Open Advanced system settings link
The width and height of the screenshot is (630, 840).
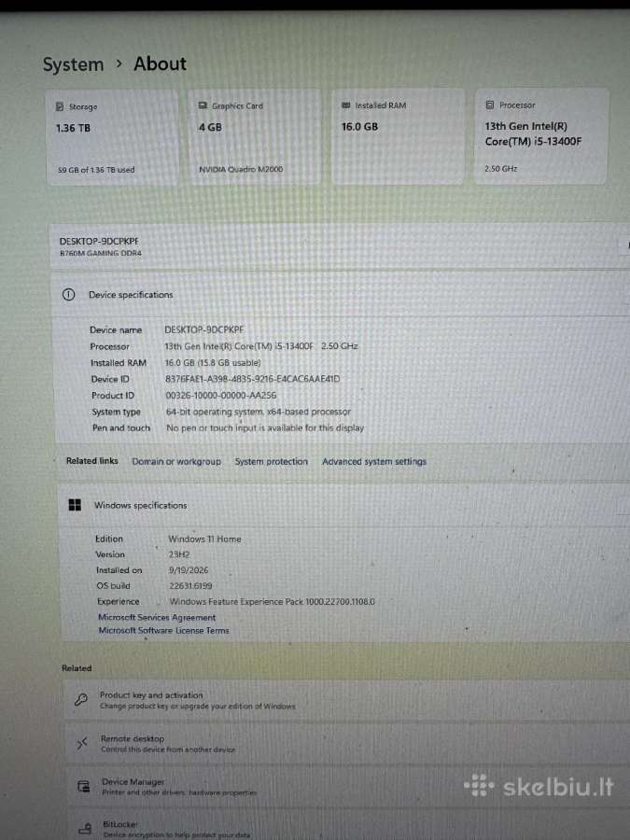click(374, 461)
